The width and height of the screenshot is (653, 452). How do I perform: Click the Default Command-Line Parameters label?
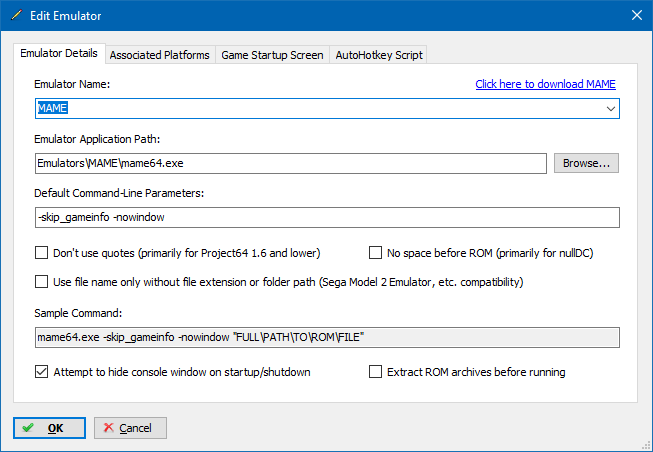click(x=119, y=193)
